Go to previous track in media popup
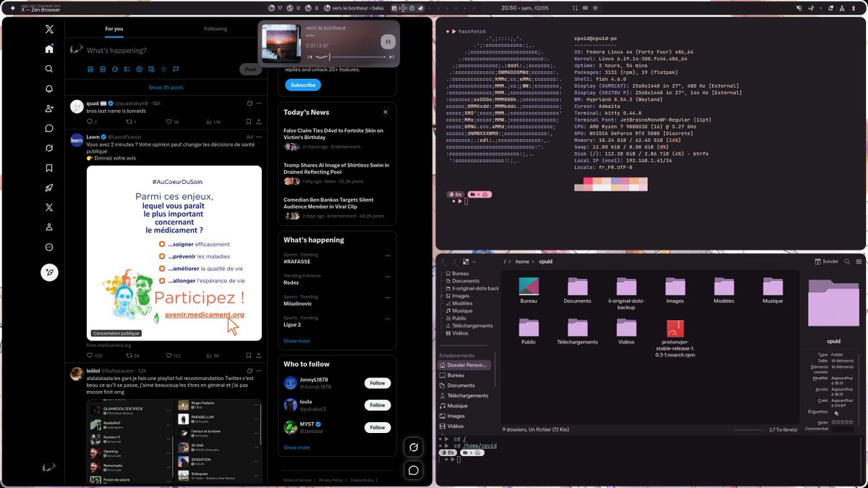The width and height of the screenshot is (868, 488). (x=310, y=56)
